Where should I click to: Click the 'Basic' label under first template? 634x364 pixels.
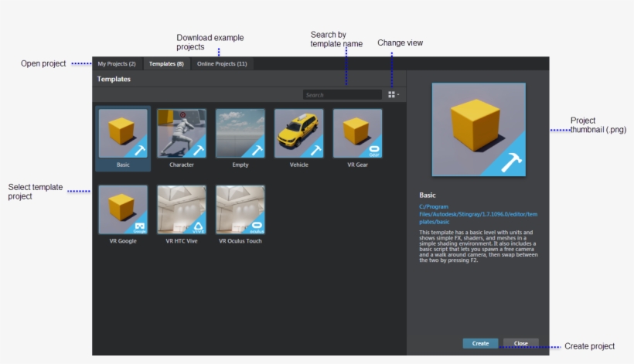click(x=123, y=165)
